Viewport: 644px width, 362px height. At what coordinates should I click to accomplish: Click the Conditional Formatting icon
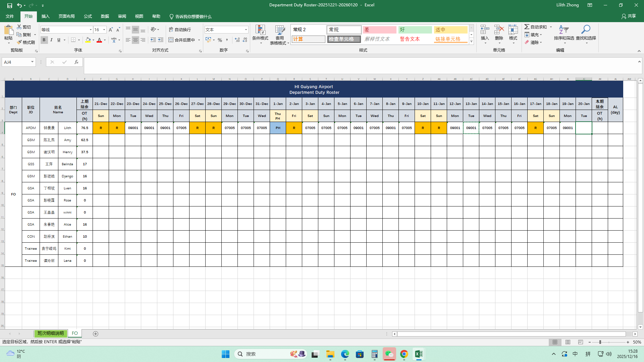point(260,30)
